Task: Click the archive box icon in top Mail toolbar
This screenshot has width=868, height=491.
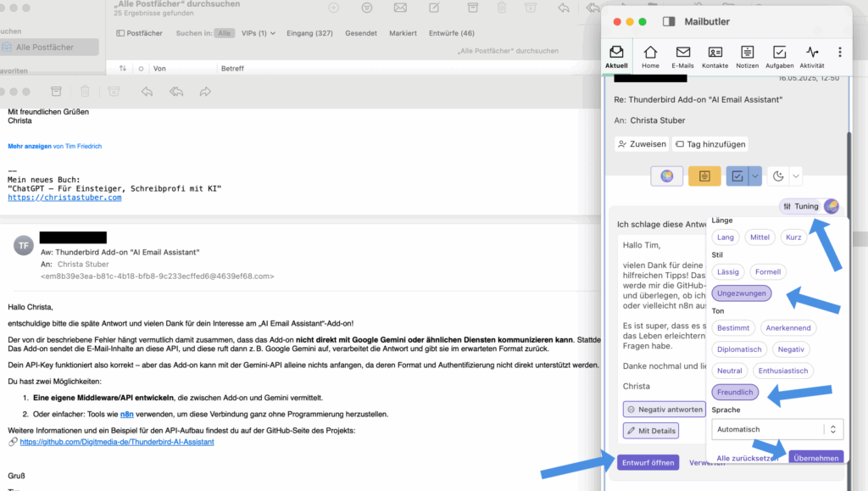Action: click(x=473, y=8)
